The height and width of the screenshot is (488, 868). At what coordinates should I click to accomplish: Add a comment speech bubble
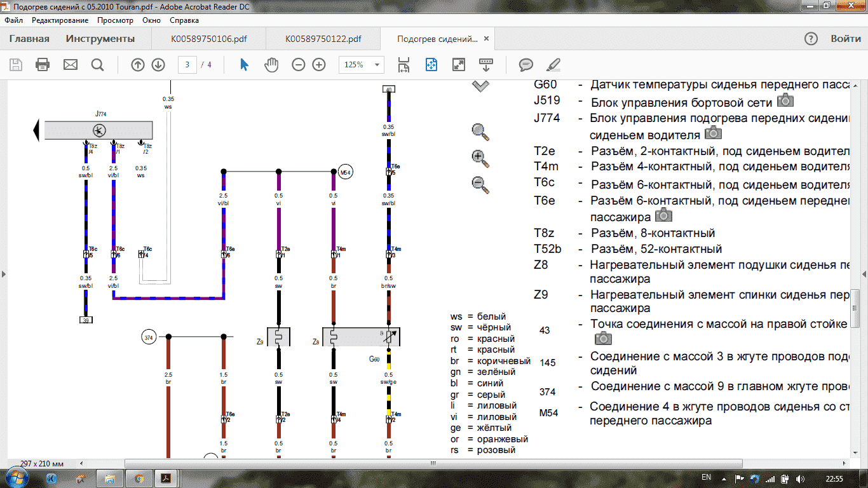click(526, 65)
